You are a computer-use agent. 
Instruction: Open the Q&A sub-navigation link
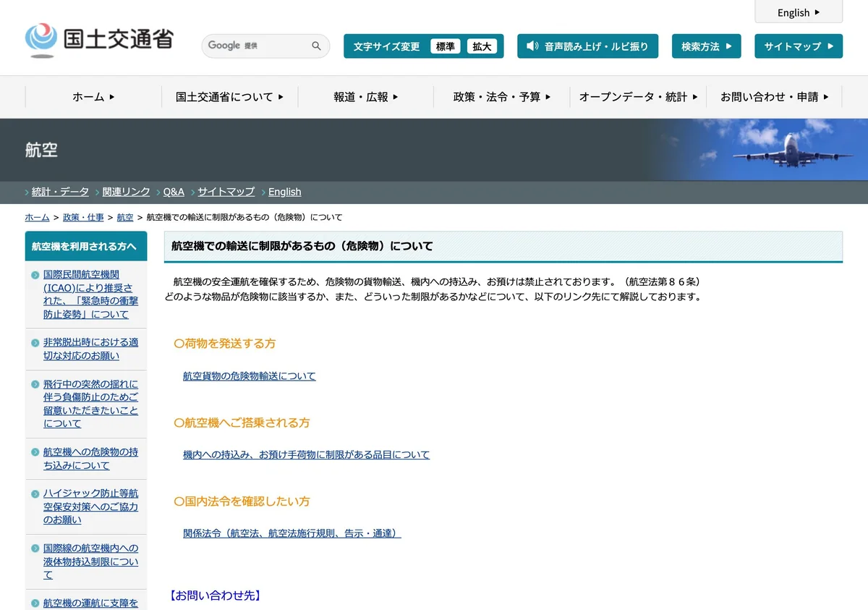[174, 192]
